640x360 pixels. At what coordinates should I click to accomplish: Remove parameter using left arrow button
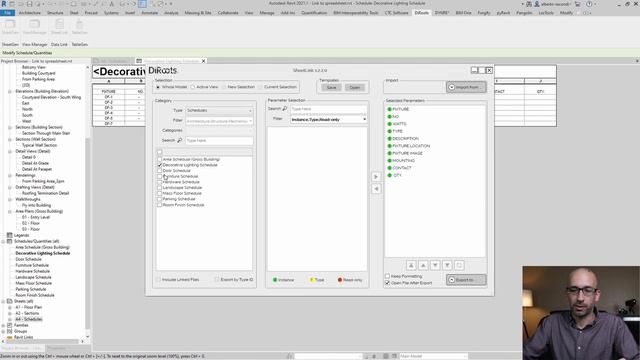pyautogui.click(x=376, y=189)
